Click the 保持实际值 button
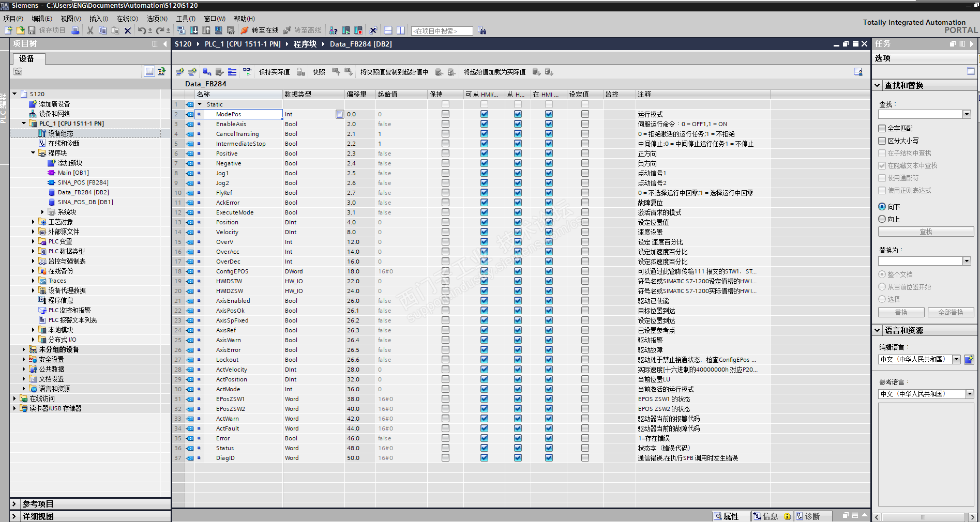980x522 pixels. [274, 72]
